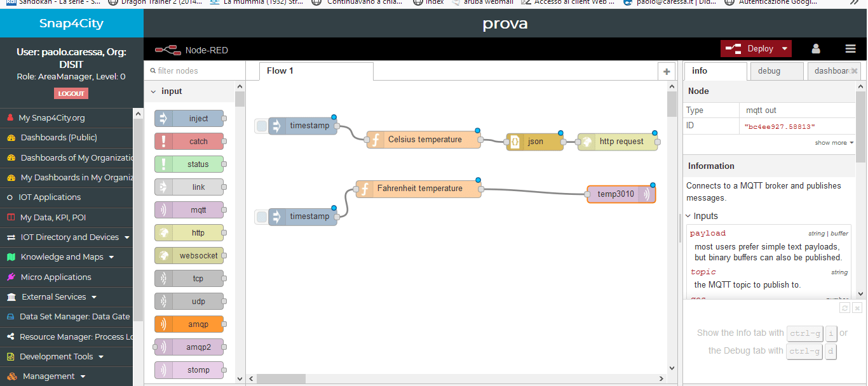Viewport: 868px width, 386px height.
Task: Open Data Set Manager: Data Gate
Action: [x=67, y=316]
